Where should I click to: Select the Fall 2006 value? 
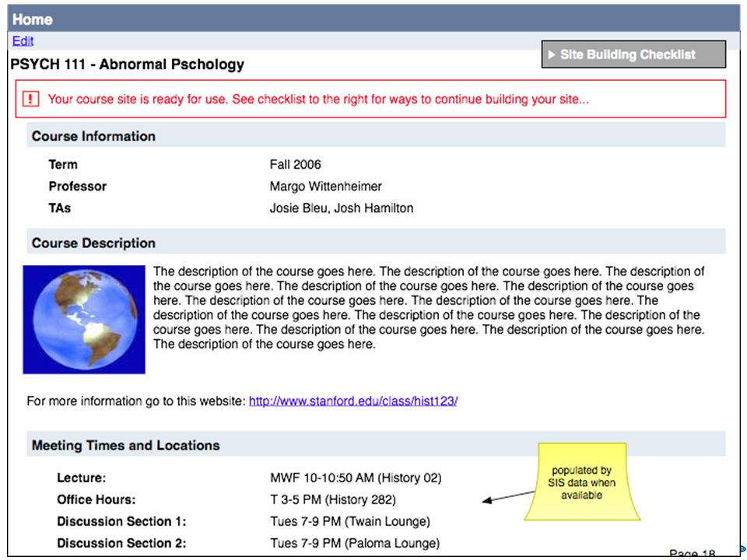pyautogui.click(x=296, y=164)
